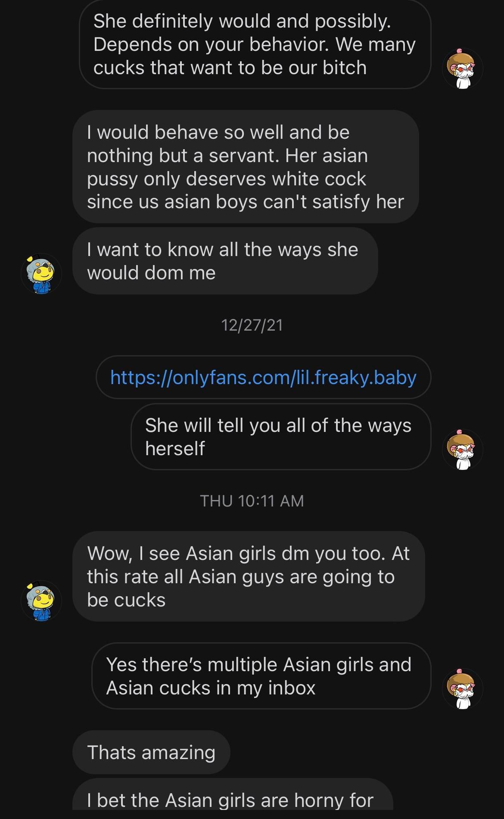Select the 'Wow, I see Asian girls dm' bubble
The height and width of the screenshot is (819, 504).
tap(249, 576)
